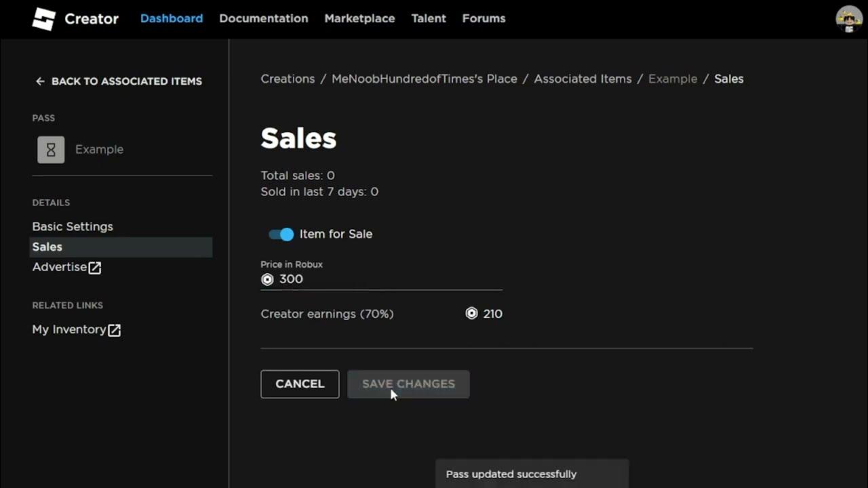Go to the Documentation tab
The image size is (868, 488).
[264, 18]
